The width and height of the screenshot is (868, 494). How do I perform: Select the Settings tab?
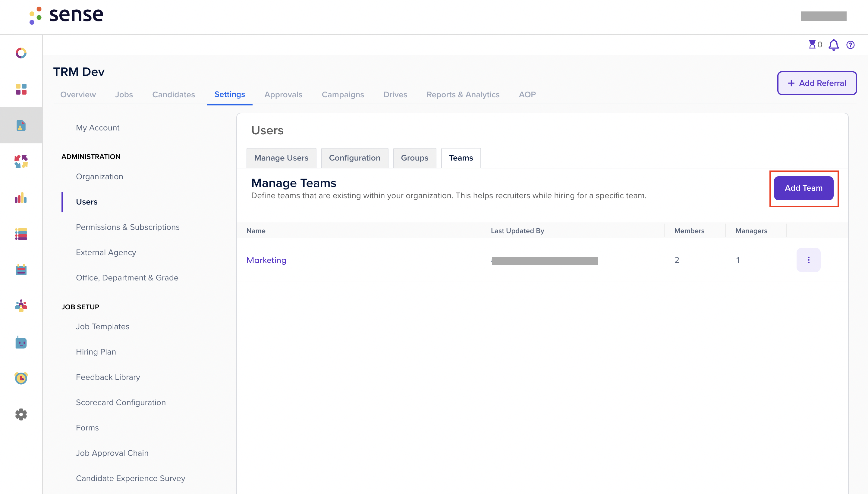click(x=229, y=94)
